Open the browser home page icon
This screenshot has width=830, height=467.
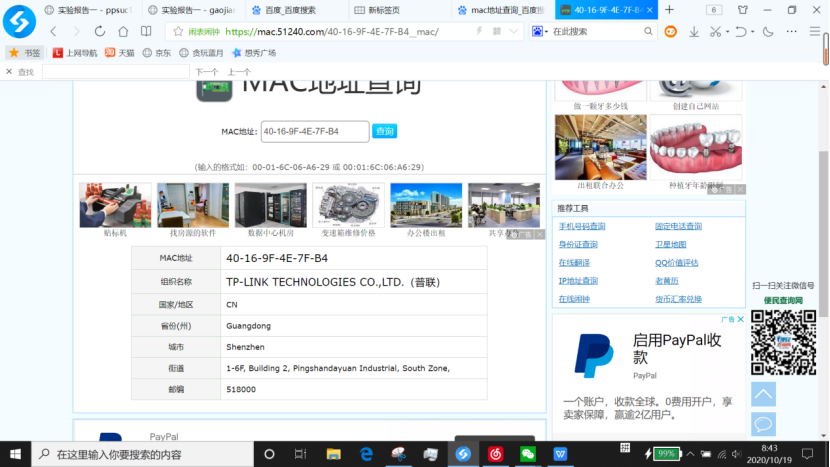pos(123,32)
